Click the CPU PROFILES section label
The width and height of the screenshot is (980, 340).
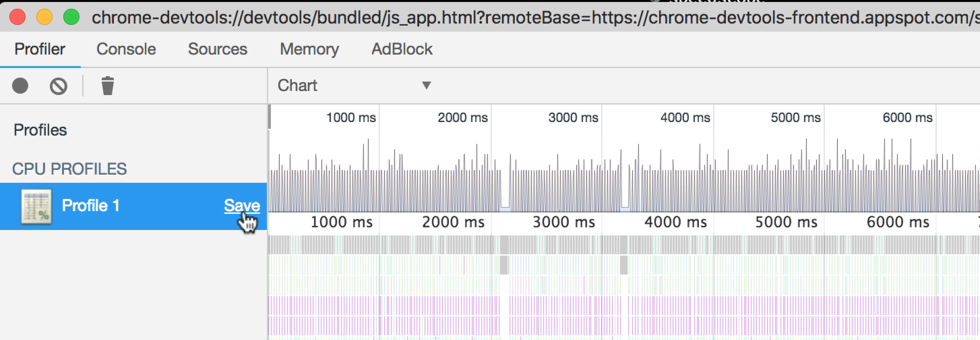pos(70,169)
